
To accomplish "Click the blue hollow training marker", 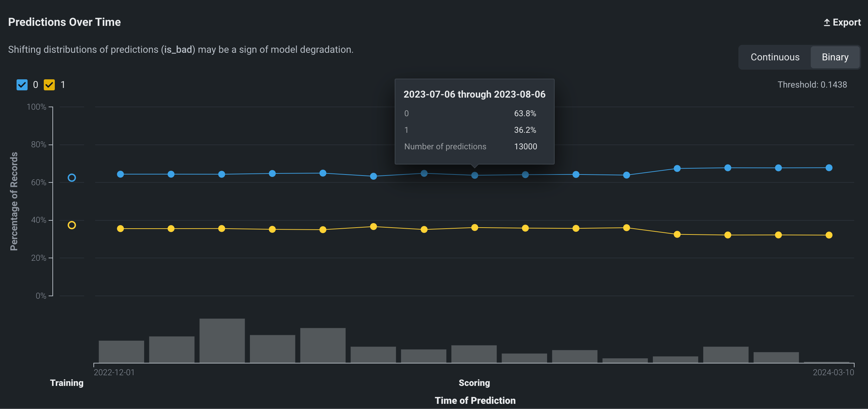I will 72,178.
